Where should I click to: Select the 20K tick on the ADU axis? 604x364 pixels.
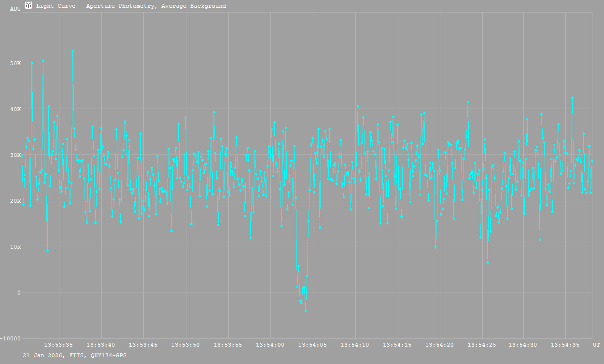15,201
